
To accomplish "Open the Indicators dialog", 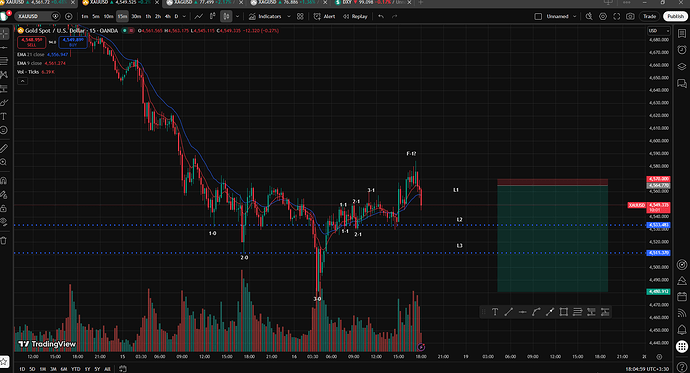I will 265,16.
